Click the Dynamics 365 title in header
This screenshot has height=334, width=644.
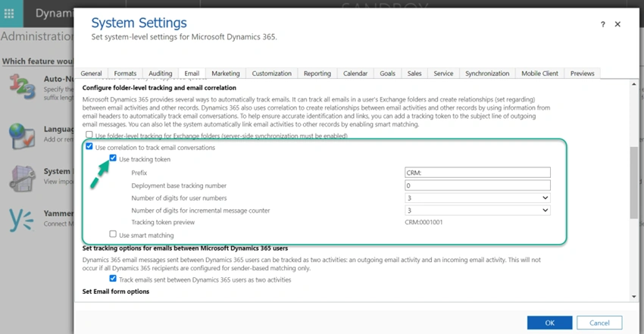pos(55,13)
